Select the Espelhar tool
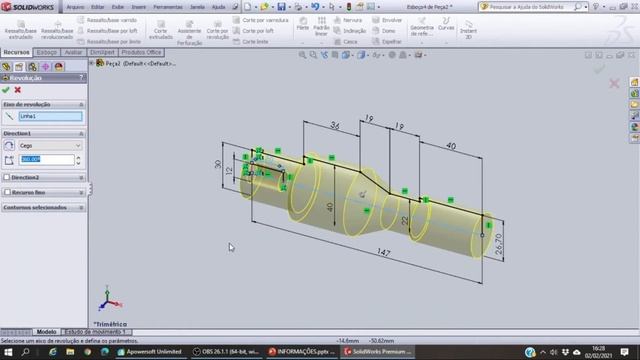640x360 pixels. coord(387,42)
